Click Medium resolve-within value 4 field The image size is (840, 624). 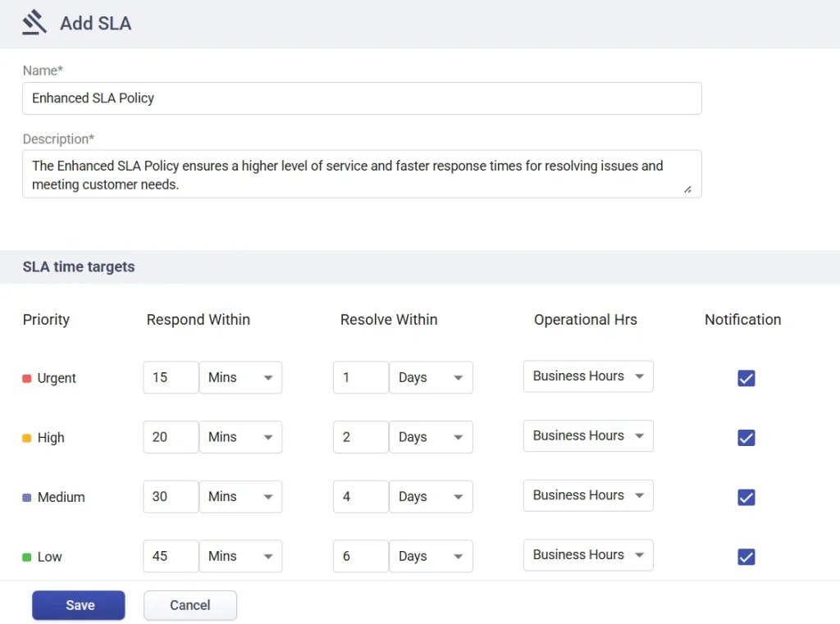(x=361, y=497)
